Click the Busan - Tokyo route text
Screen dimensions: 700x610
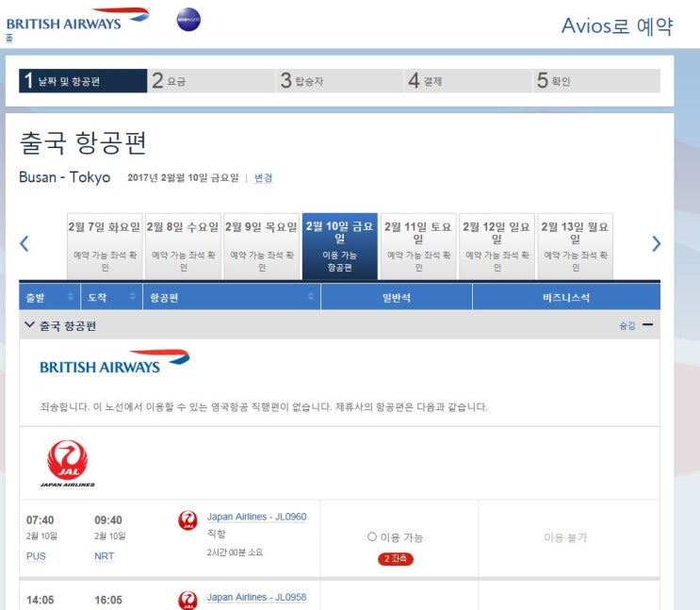tap(65, 177)
